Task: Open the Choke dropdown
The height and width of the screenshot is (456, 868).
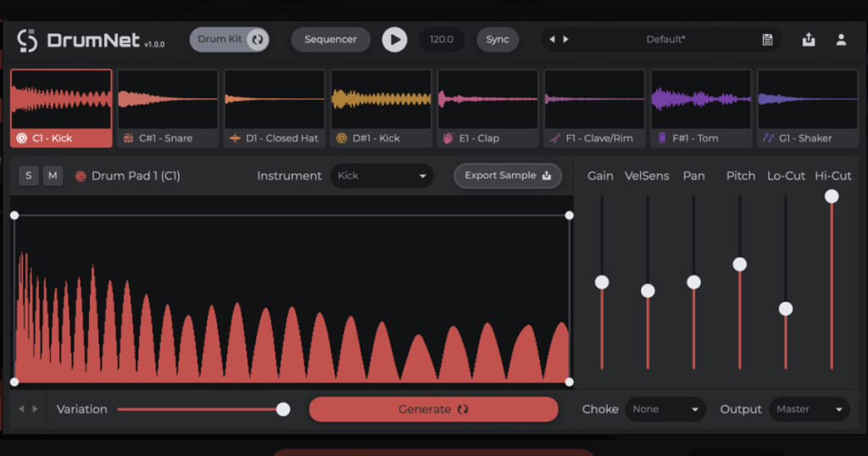Action: pos(665,409)
